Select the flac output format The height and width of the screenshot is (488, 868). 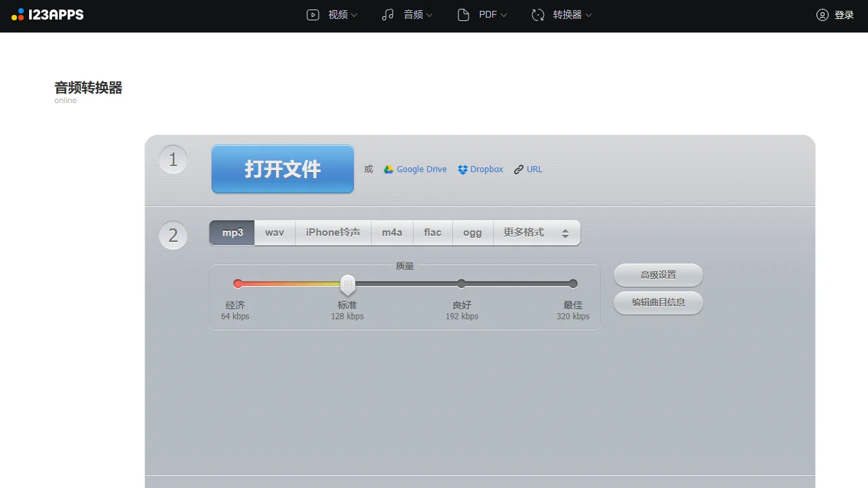433,232
